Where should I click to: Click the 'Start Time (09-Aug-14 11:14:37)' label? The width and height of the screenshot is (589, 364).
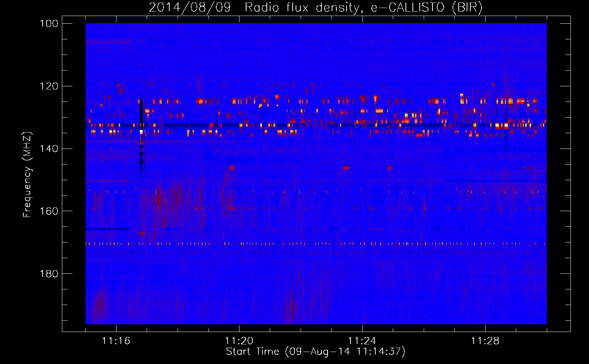click(315, 352)
